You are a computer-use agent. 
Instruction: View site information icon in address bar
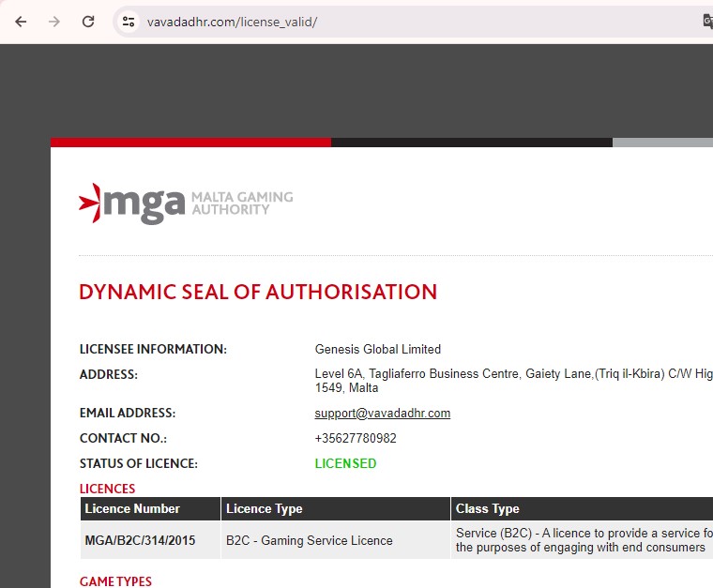click(129, 22)
